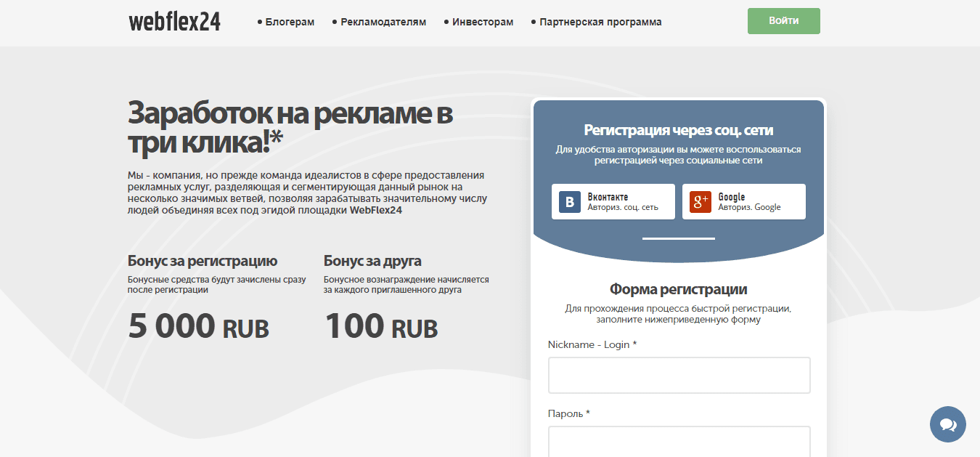980x457 pixels.
Task: Select Инвесторам in the top navigation
Action: point(482,22)
